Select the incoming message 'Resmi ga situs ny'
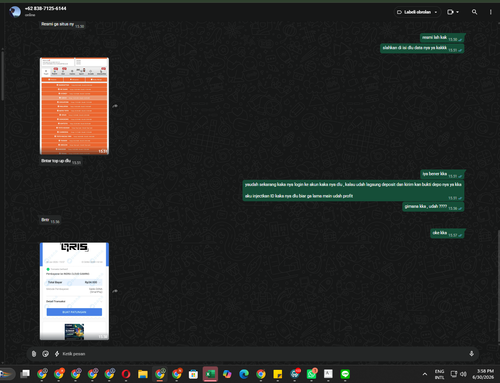The height and width of the screenshot is (383, 500). click(x=62, y=25)
